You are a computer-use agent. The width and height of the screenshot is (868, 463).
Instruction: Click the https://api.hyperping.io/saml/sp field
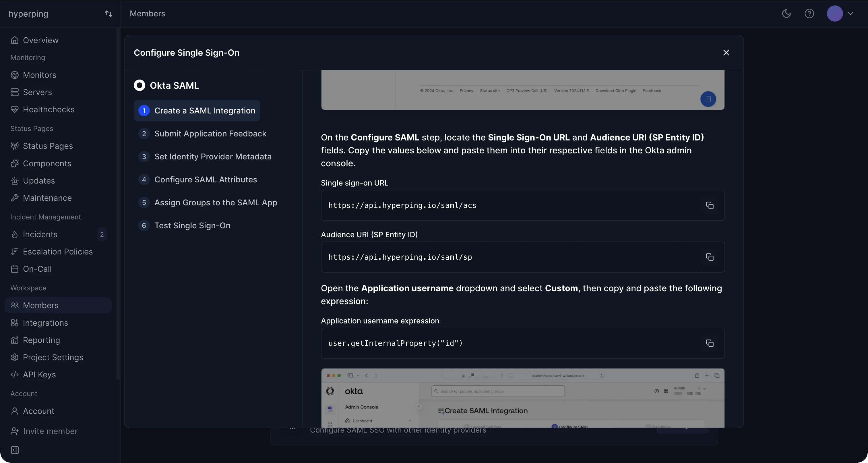point(523,257)
